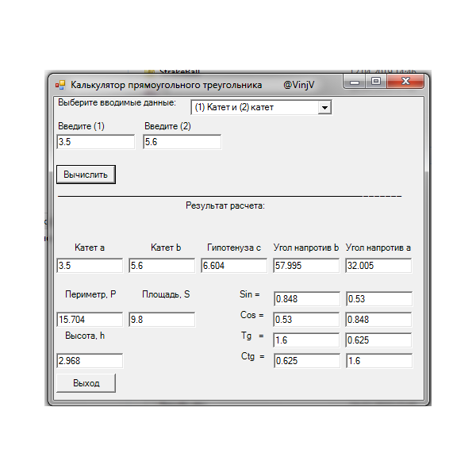The width and height of the screenshot is (476, 476).
Task: Click the 'Угол напротив b' label
Action: pyautogui.click(x=306, y=248)
